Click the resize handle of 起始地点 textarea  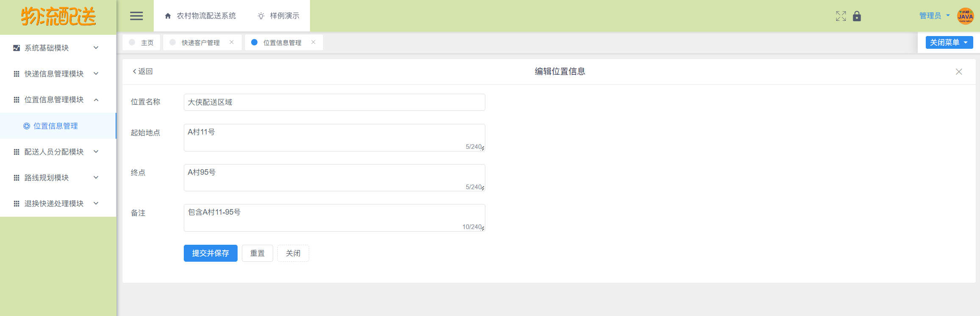(483, 148)
